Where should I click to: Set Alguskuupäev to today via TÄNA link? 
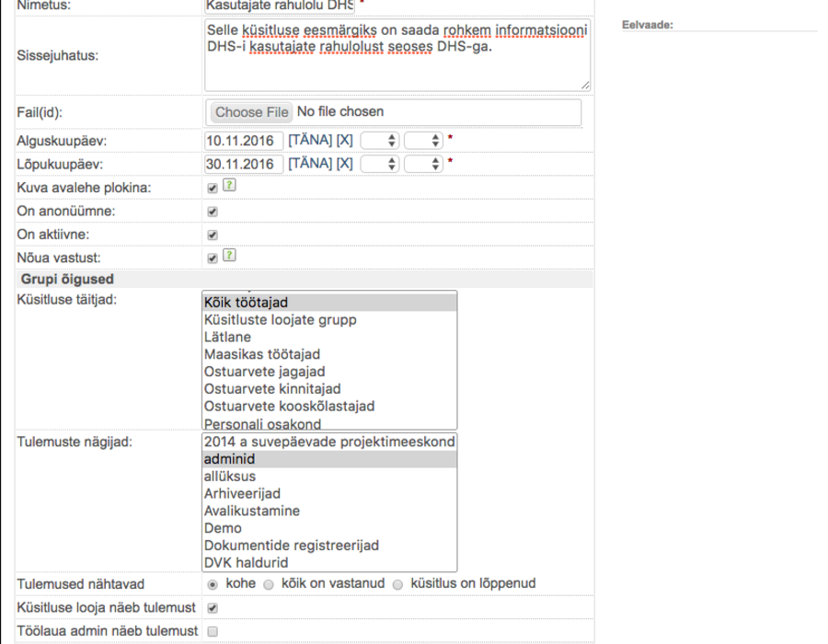(x=311, y=141)
